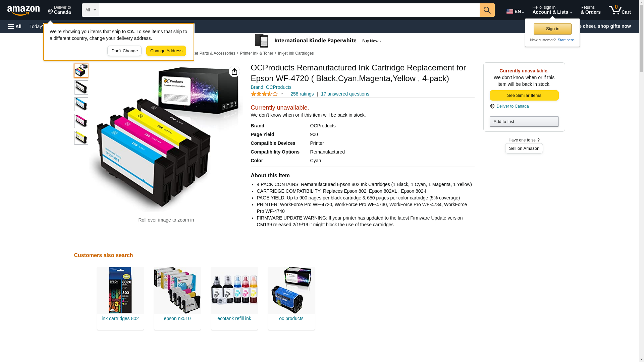Click the Inkjet Ink Cartridges breadcrumb
This screenshot has height=362, width=644.
click(x=296, y=53)
